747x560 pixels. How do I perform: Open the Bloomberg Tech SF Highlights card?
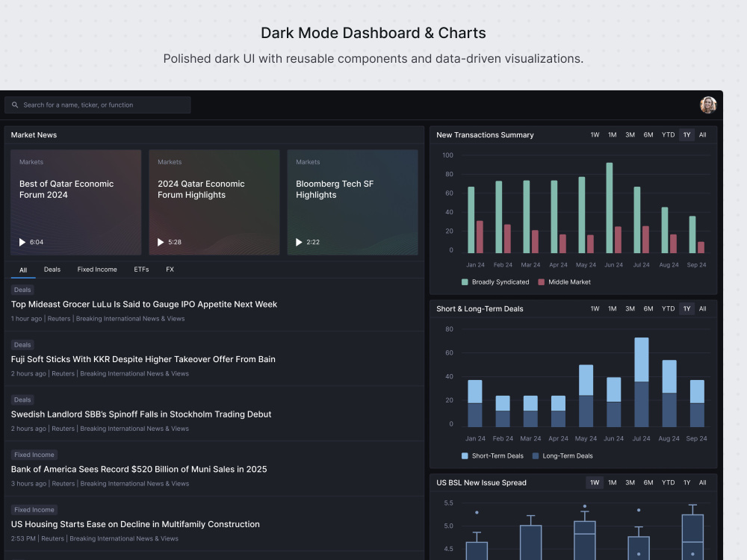pos(353,202)
